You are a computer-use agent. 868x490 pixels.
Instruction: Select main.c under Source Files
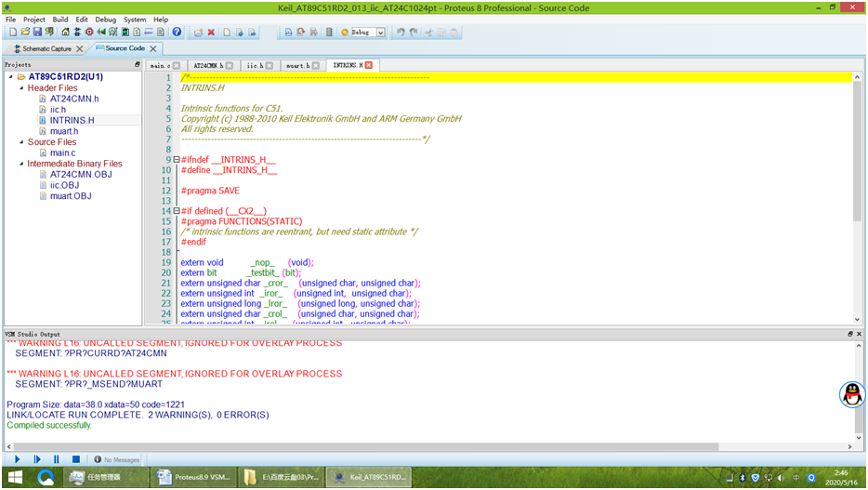click(x=62, y=152)
